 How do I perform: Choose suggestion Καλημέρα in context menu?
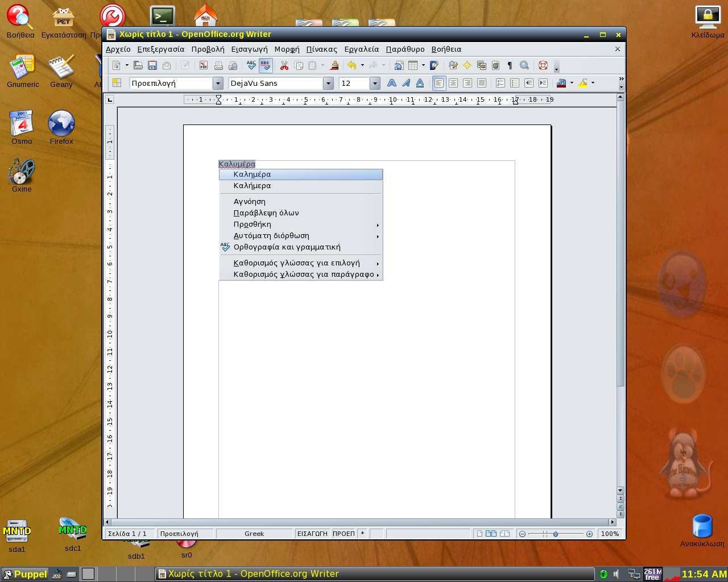tap(301, 174)
